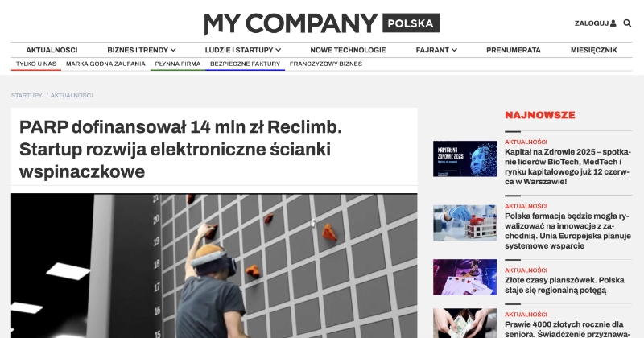
Task: Open the Polska farmacja article thumbnail
Action: click(465, 223)
